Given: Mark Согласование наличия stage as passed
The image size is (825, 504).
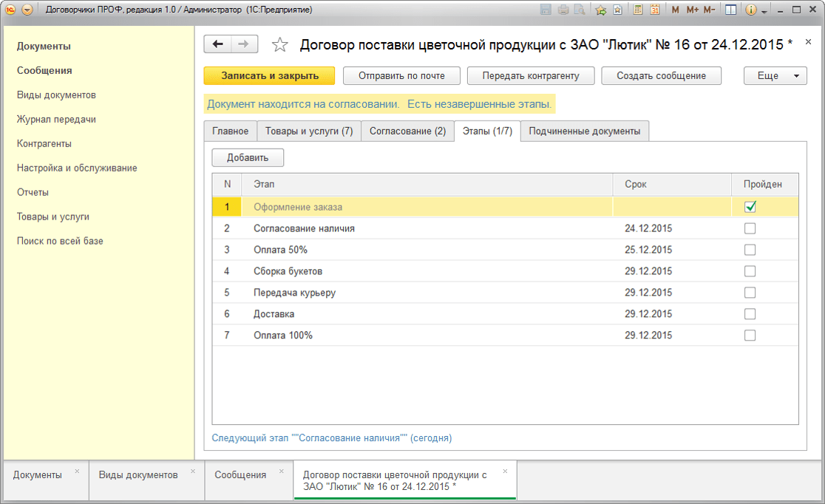Looking at the screenshot, I should click(750, 229).
